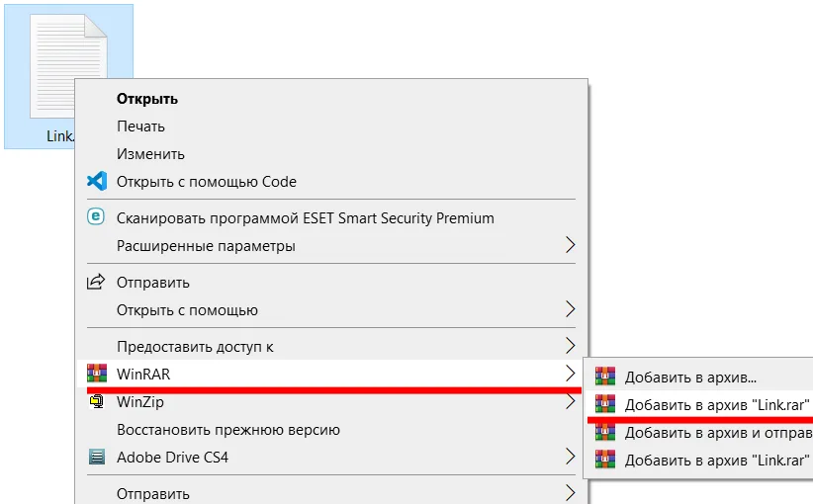Screen dimensions: 813x504
Task: Select the Изменить menu entry
Action: pyautogui.click(x=150, y=154)
